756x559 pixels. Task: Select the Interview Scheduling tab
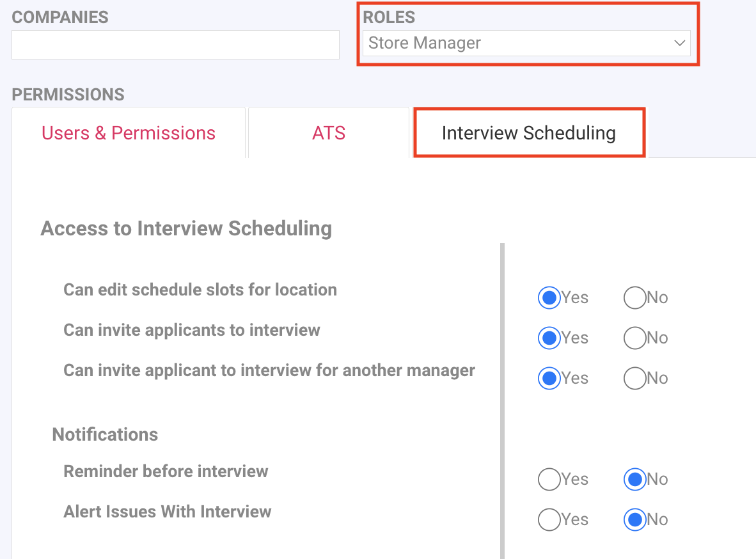click(x=528, y=133)
